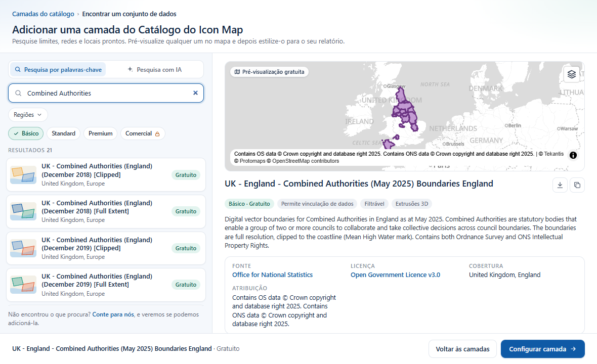Select UK Combined Authorities December 2019 Full Extent result
The height and width of the screenshot is (364, 597).
(x=106, y=285)
